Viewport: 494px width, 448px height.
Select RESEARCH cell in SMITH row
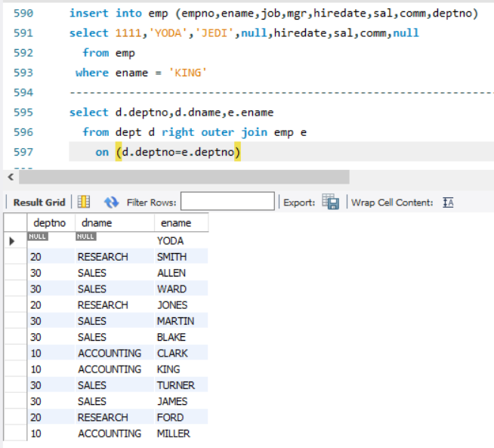pos(115,257)
